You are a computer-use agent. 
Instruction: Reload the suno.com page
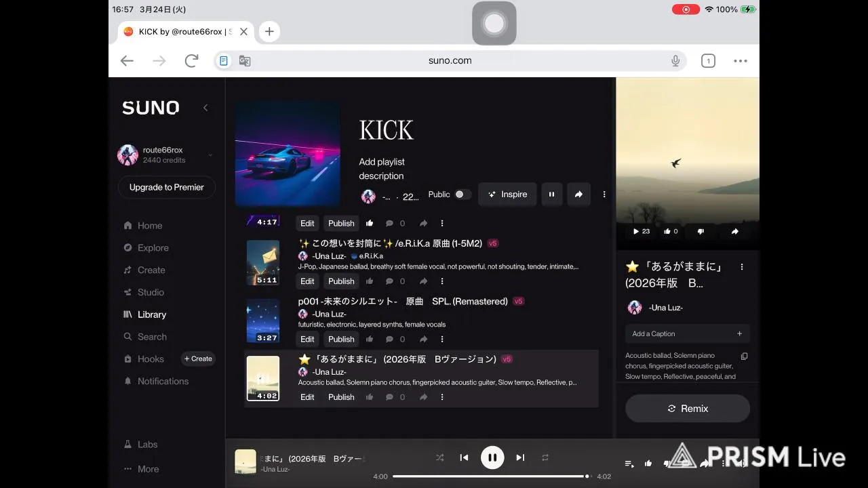192,61
